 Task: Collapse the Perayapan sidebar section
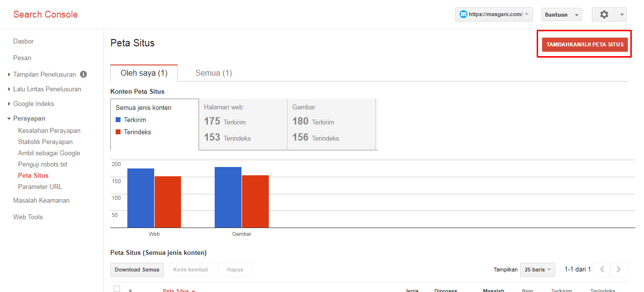tap(26, 118)
